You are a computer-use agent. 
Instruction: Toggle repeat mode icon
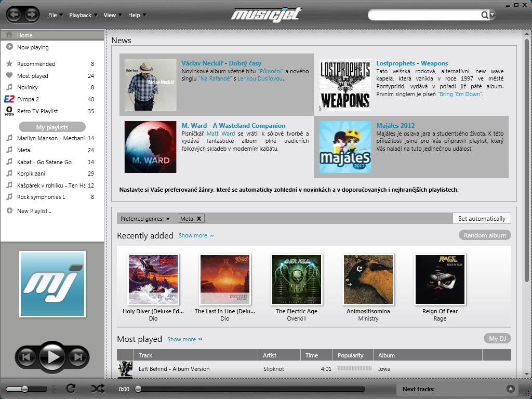coord(71,389)
